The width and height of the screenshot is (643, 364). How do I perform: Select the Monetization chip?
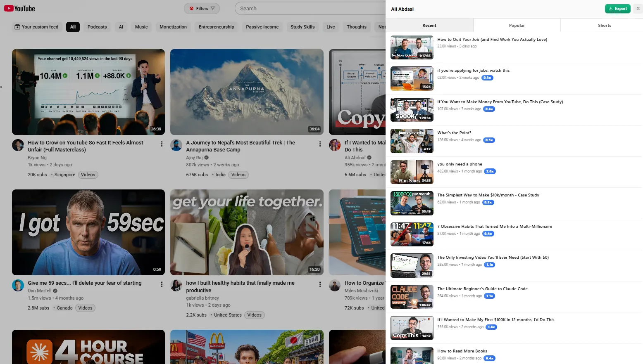click(x=173, y=27)
